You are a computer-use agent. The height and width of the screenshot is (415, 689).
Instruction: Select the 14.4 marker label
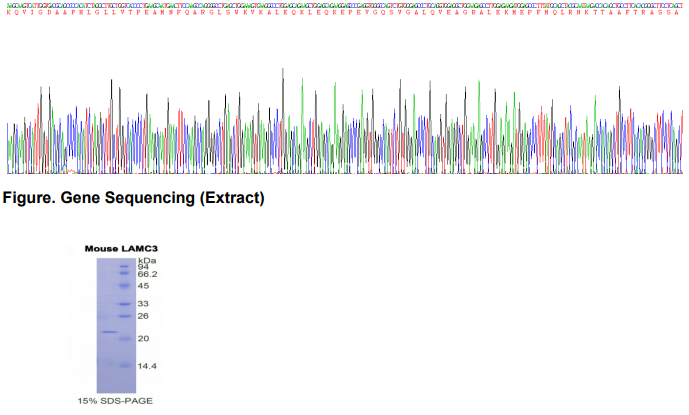[147, 366]
